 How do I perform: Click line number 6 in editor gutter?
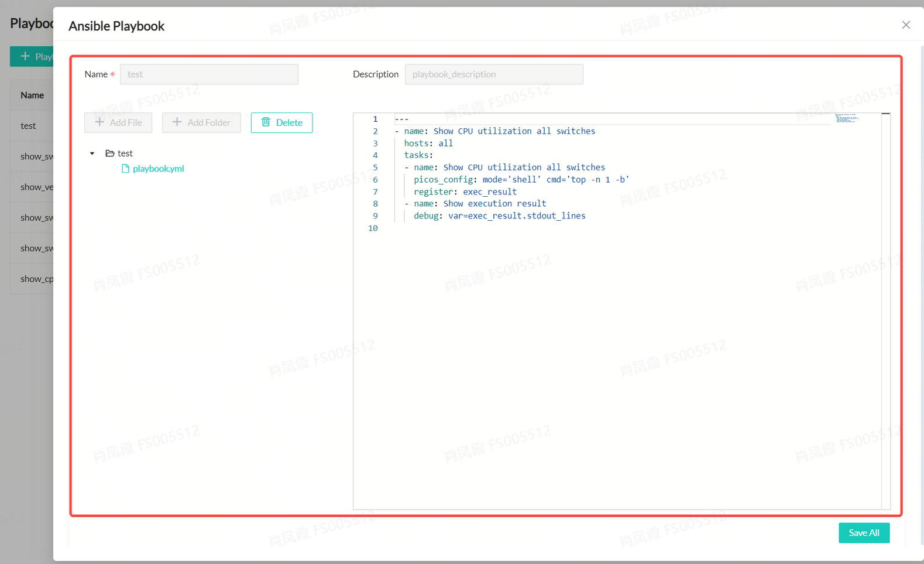(x=375, y=180)
